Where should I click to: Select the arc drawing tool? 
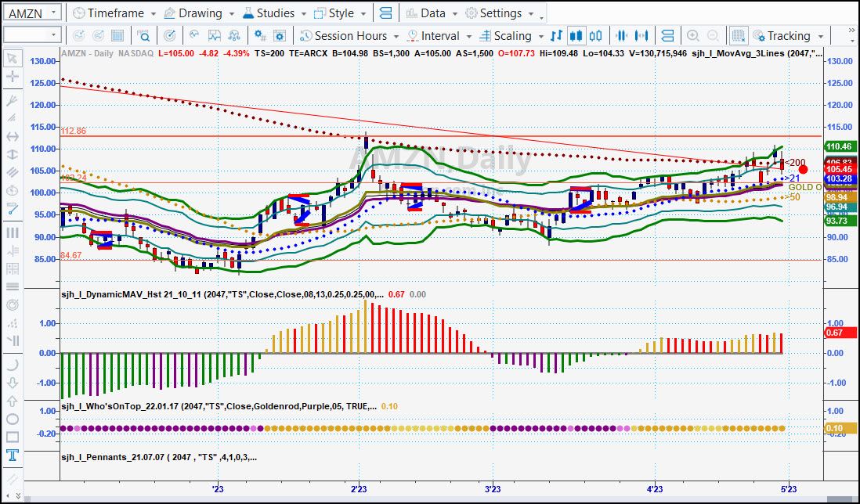pyautogui.click(x=12, y=365)
